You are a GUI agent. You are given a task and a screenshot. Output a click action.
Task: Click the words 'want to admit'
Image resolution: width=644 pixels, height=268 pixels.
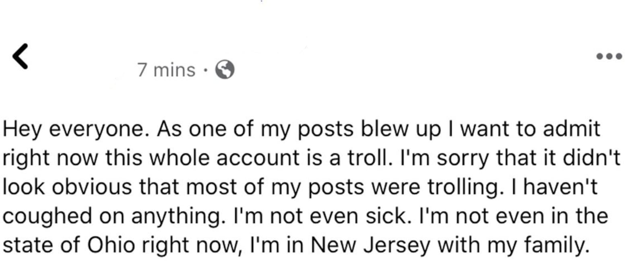(530, 129)
